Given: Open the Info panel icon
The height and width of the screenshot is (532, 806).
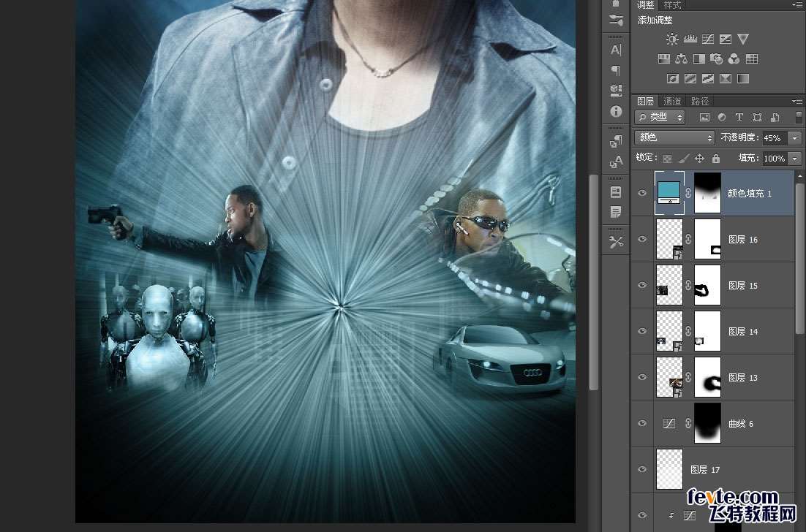Looking at the screenshot, I should (616, 111).
